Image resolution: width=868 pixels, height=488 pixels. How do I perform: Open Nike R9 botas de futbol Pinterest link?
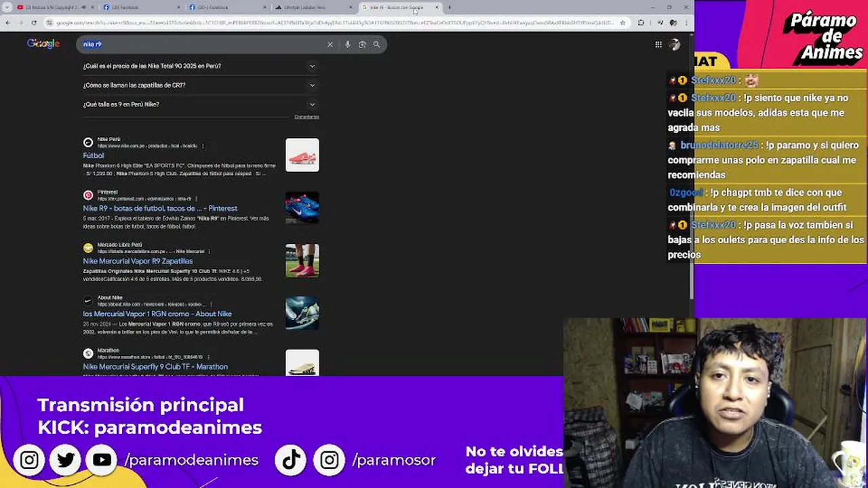tap(160, 209)
